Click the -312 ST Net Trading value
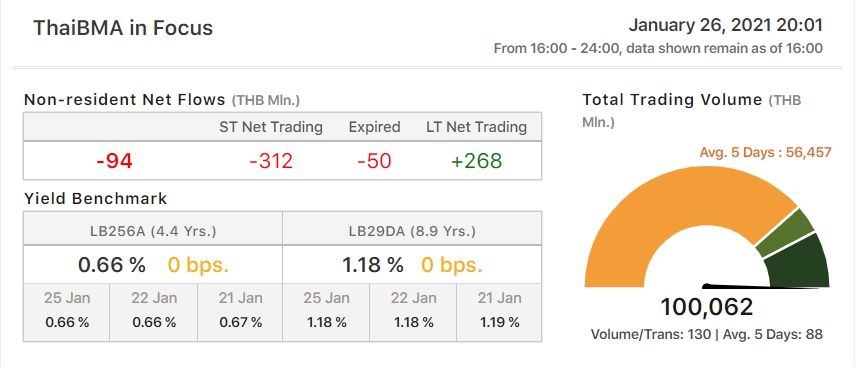The height and width of the screenshot is (367, 856). pos(271,161)
